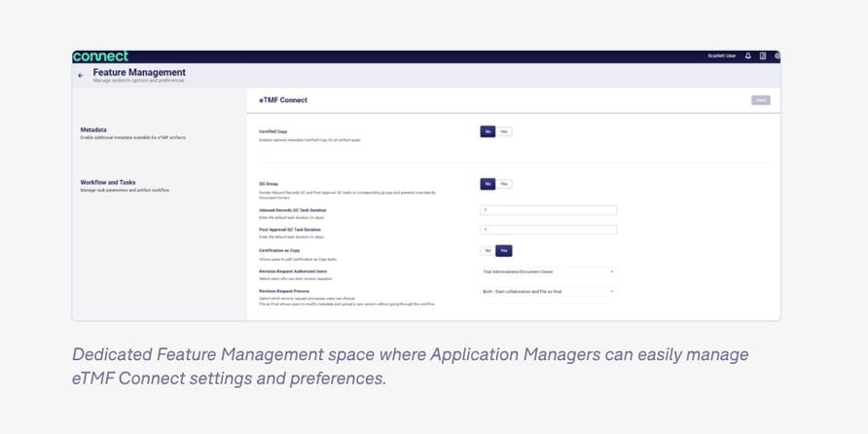868x434 pixels.
Task: Set QC Group to Yes
Action: click(x=504, y=184)
